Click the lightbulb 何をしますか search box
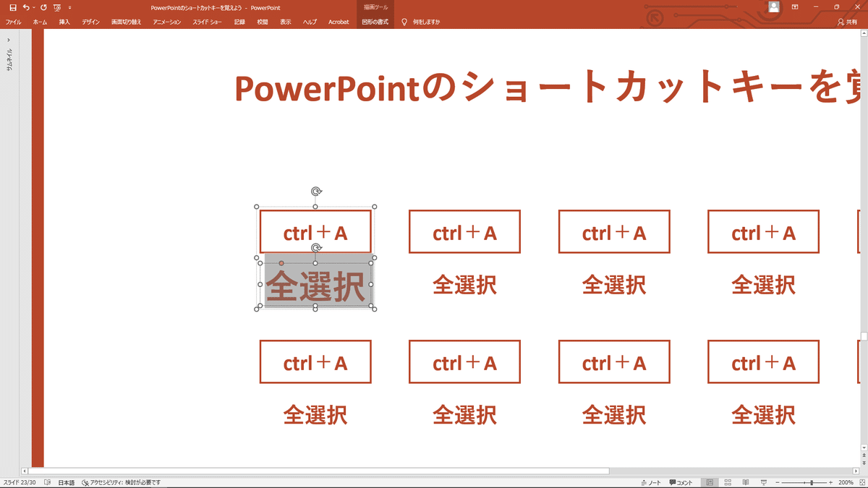This screenshot has height=488, width=868. [421, 22]
